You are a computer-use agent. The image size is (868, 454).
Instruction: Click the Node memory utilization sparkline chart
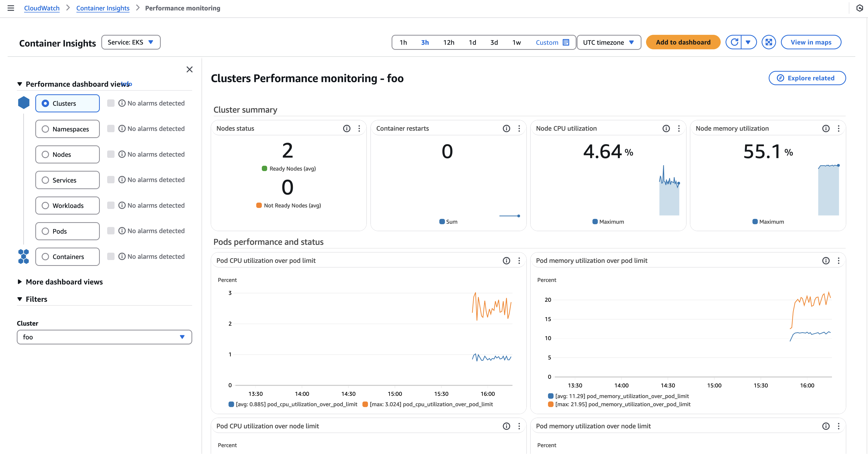pyautogui.click(x=829, y=190)
